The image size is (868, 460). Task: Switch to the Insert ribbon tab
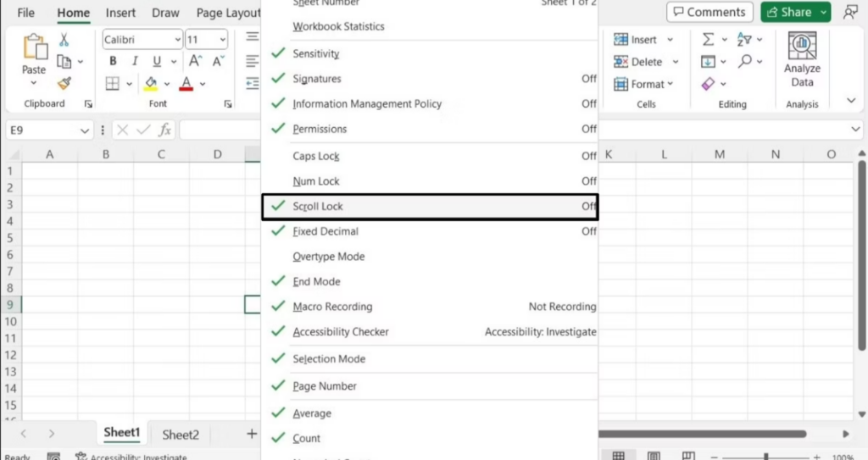[x=121, y=13]
